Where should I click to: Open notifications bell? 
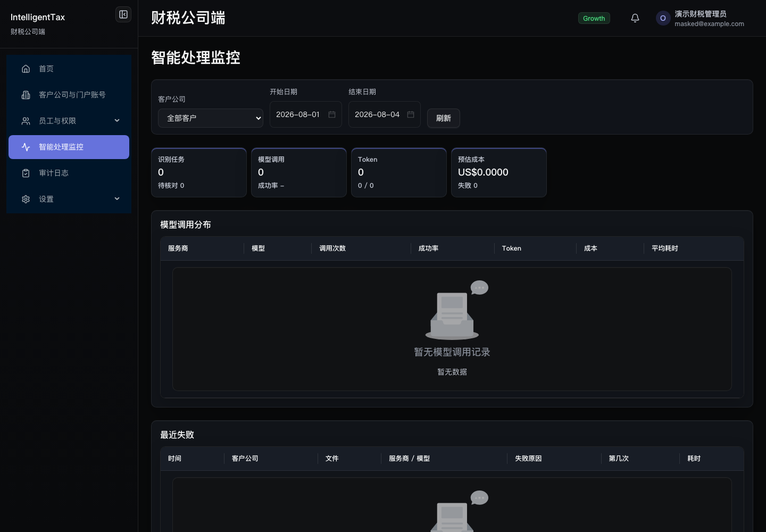(635, 18)
